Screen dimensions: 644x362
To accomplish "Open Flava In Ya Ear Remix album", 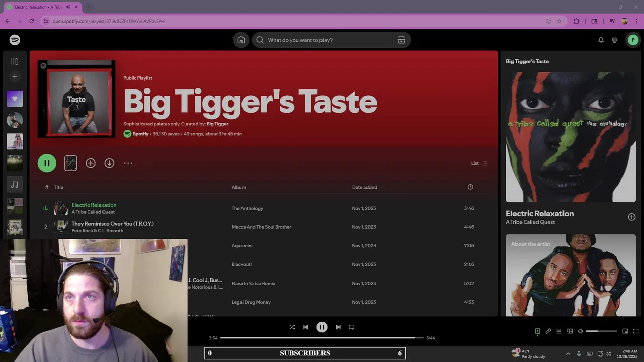I will pyautogui.click(x=254, y=283).
